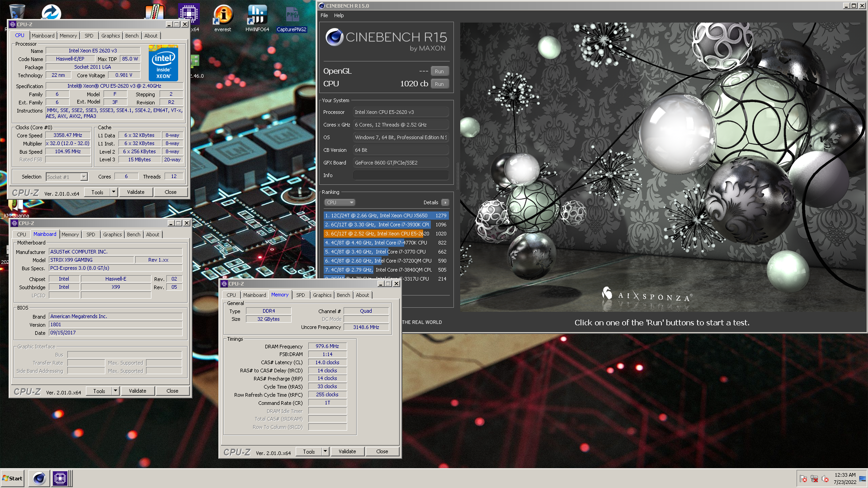This screenshot has width=868, height=488.
Task: Select ranking row Intel Core i7-3720QM
Action: click(386, 261)
